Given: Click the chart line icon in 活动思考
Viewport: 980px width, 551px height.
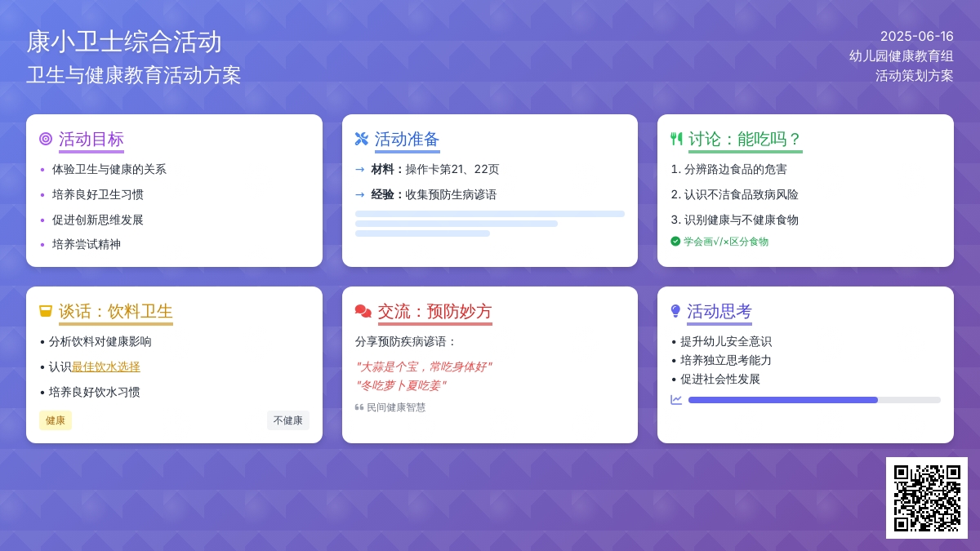Looking at the screenshot, I should click(676, 400).
